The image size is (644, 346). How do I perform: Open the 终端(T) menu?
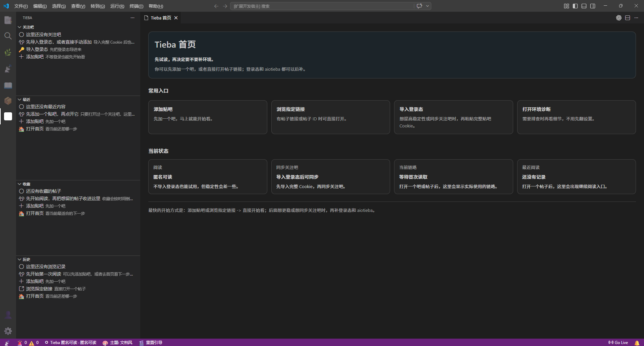click(136, 6)
